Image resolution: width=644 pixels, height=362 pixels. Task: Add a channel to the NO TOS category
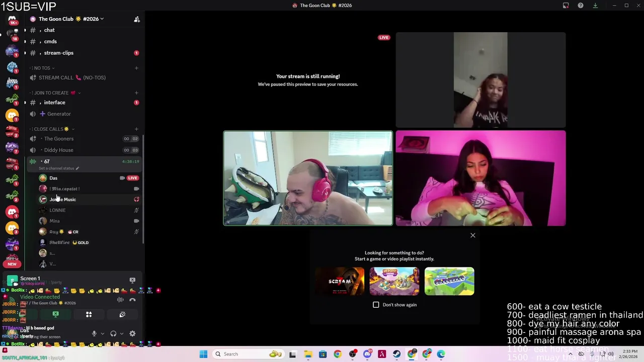click(136, 68)
